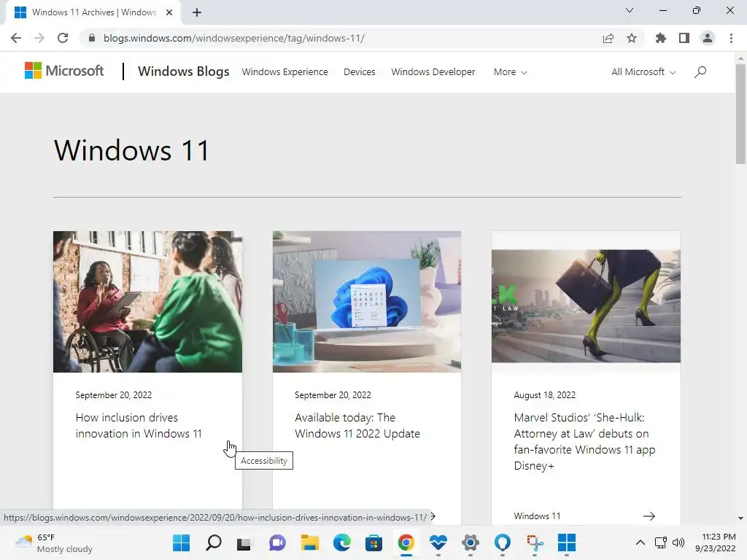Screen dimensions: 747x560
Task: Open the tab search chevron
Action: click(630, 10)
